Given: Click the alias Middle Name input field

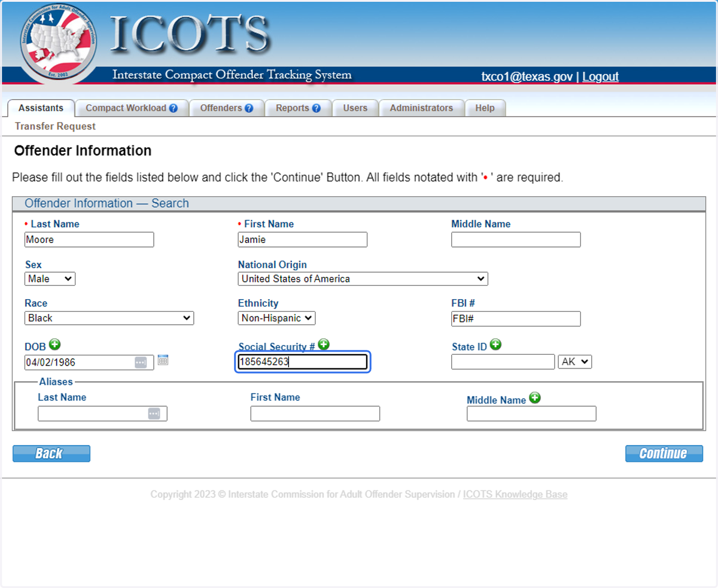Looking at the screenshot, I should pyautogui.click(x=531, y=414).
